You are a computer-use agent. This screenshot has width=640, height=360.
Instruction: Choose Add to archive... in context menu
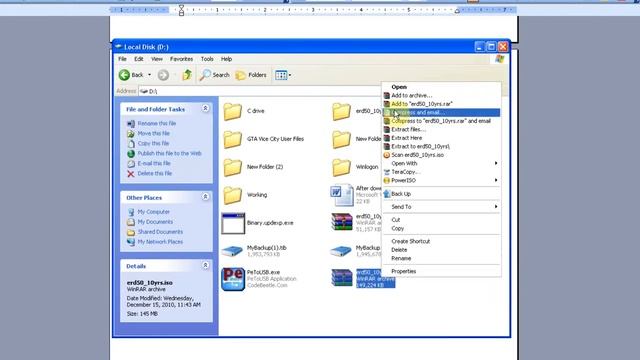(441, 96)
